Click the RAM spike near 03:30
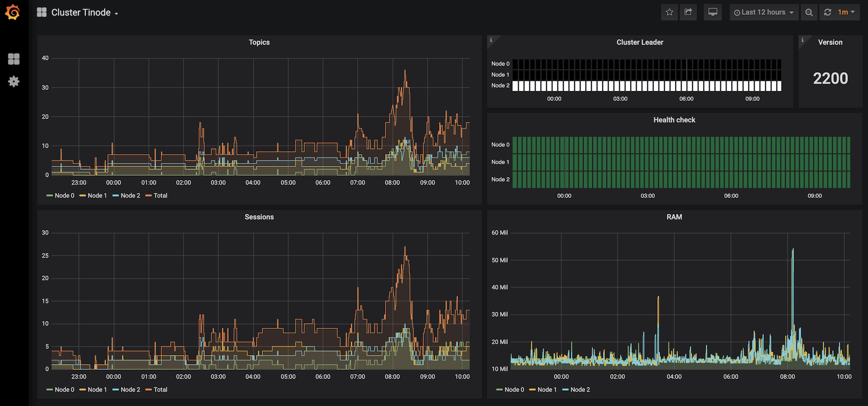Screen dimensions: 868x406 (x=658, y=297)
